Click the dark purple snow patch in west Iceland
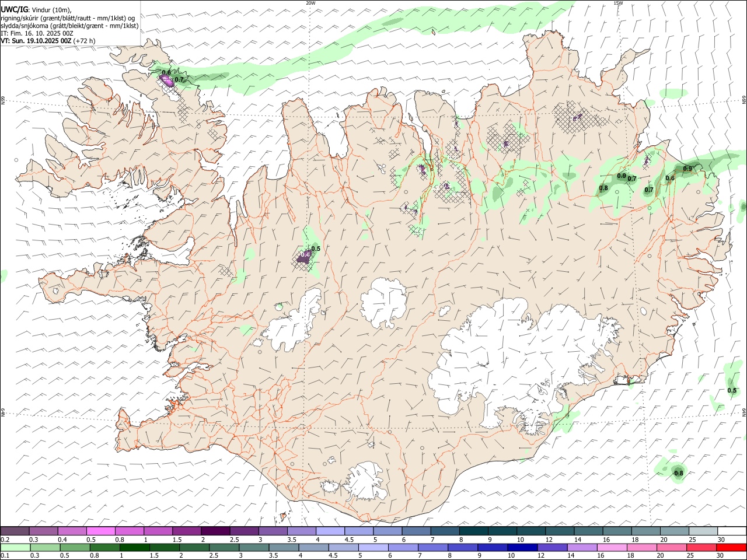747x560 pixels. pyautogui.click(x=303, y=257)
